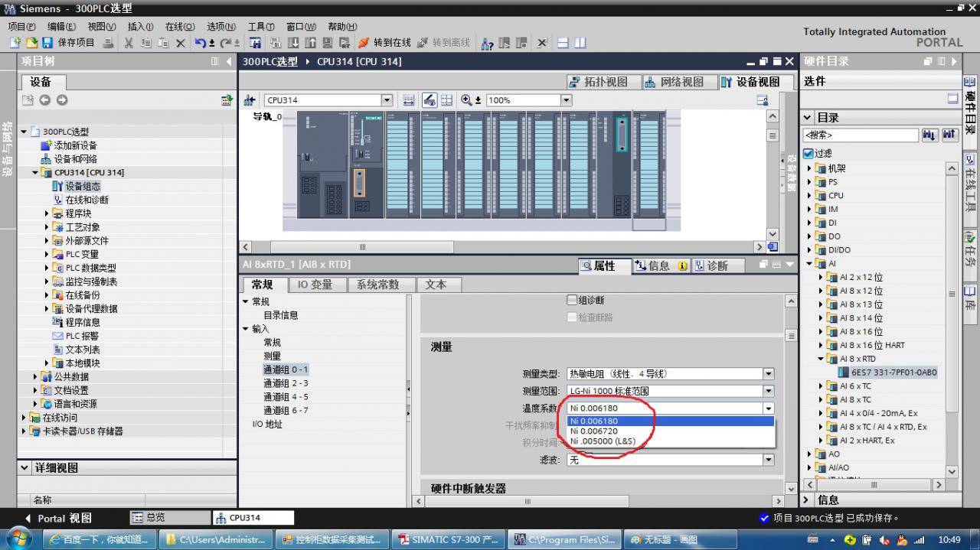Click the zoom magnifier icon in device view
Screen dimensions: 980x550
tap(466, 100)
